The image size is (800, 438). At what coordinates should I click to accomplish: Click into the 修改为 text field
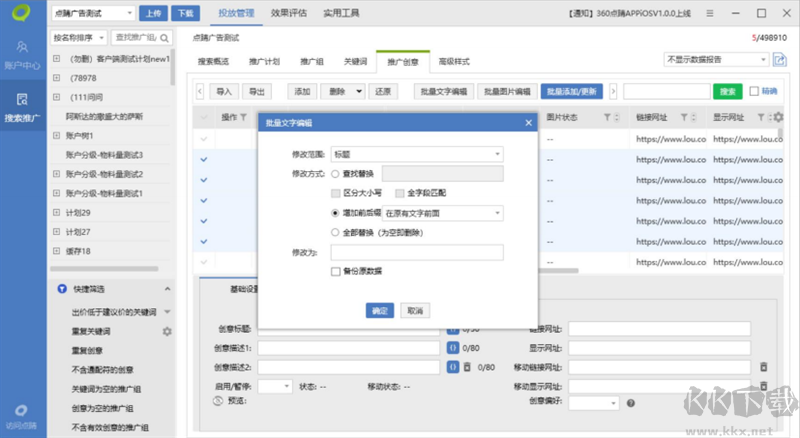[x=416, y=252]
